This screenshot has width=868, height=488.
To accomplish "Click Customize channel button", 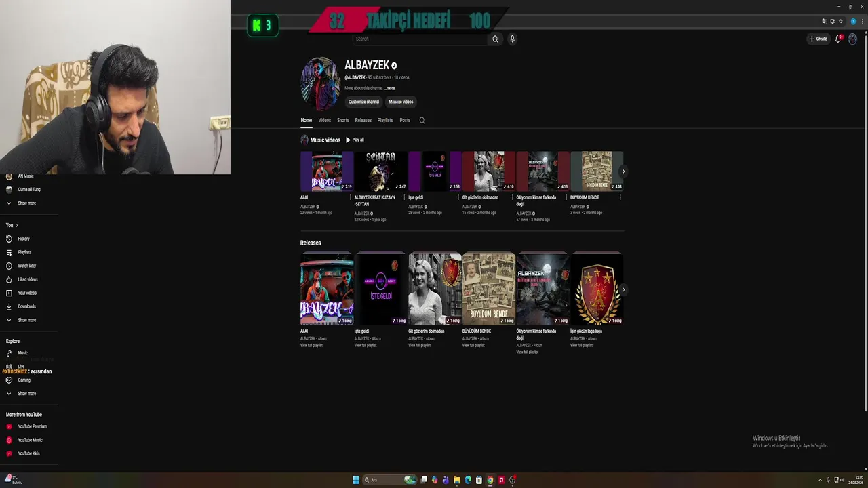I will point(364,102).
